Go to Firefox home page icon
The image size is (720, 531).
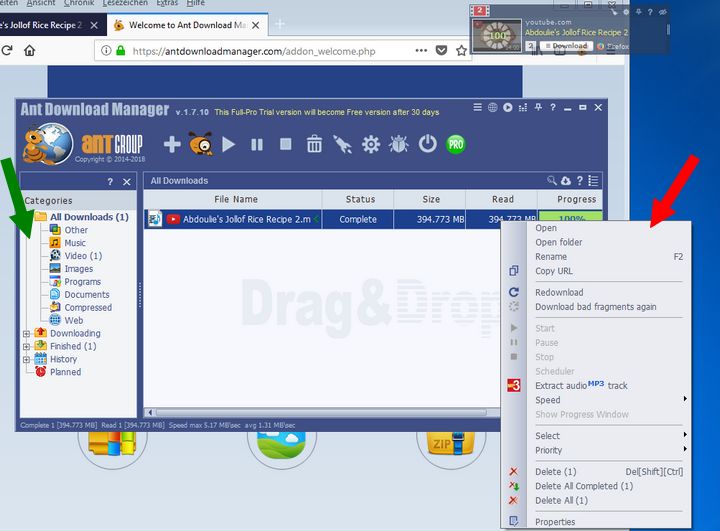point(29,50)
